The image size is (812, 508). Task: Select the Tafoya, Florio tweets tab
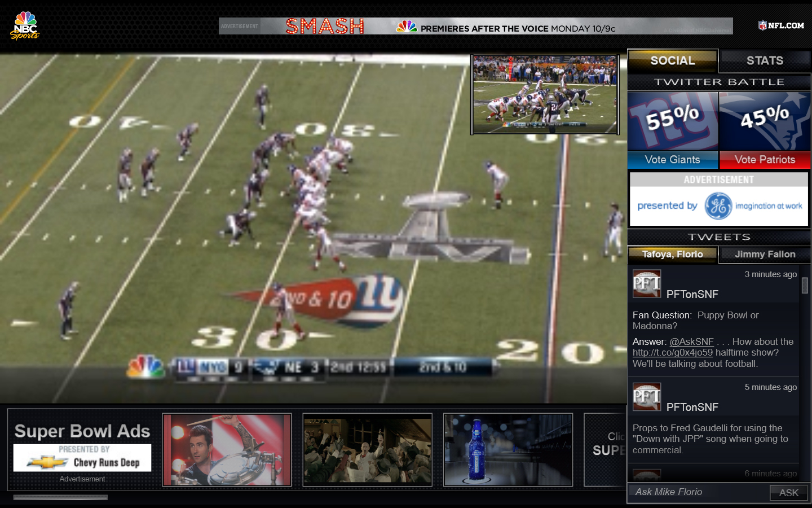tap(672, 255)
